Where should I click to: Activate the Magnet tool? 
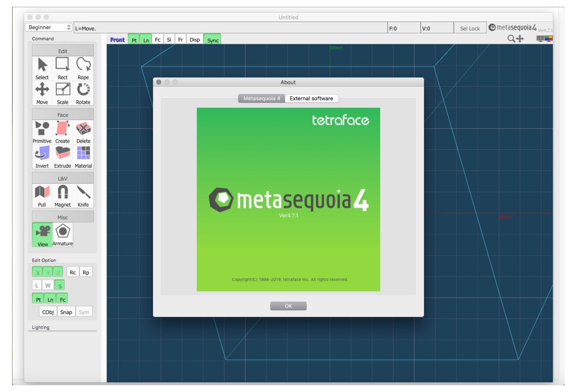[x=63, y=196]
